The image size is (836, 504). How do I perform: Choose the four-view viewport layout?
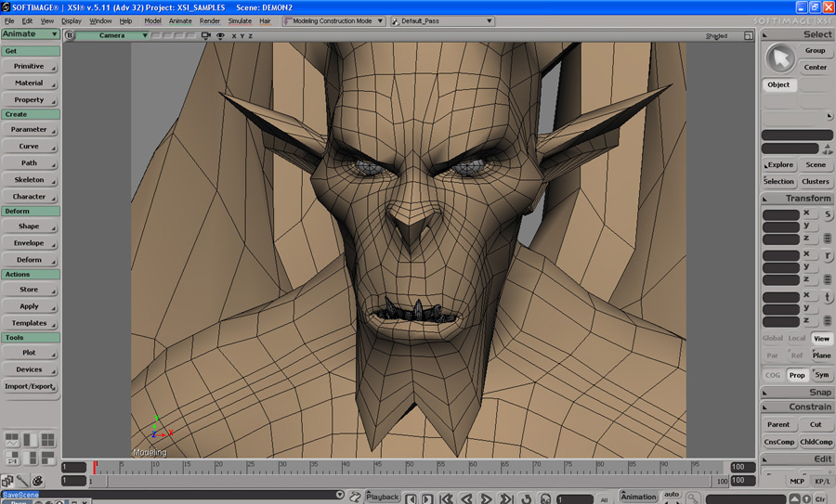(48, 440)
